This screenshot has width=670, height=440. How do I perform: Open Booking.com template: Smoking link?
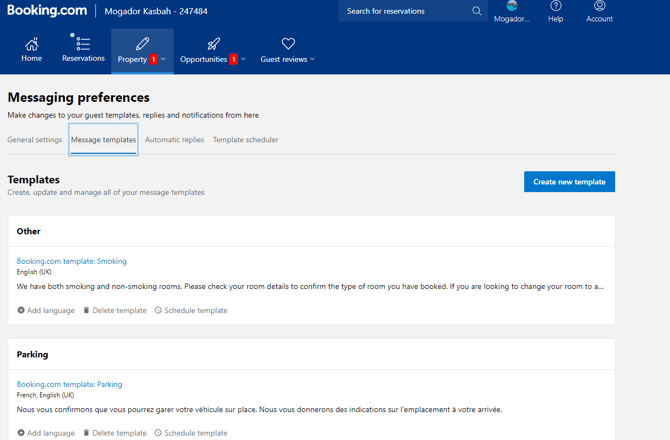tap(72, 261)
